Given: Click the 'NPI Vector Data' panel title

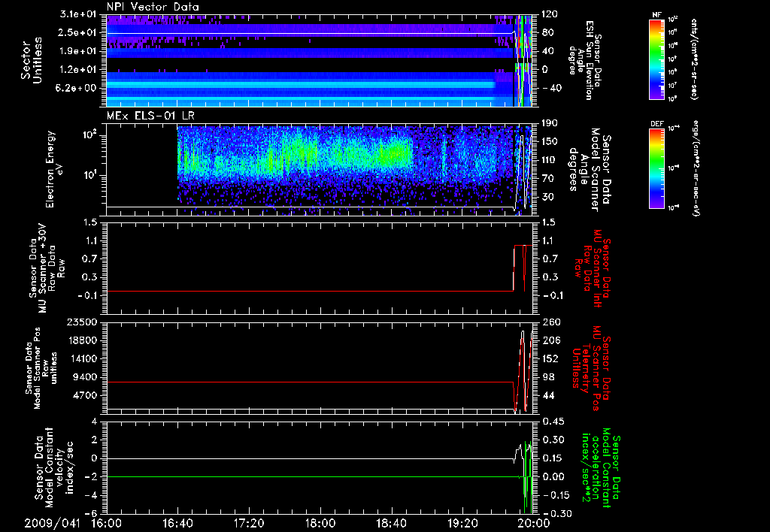Looking at the screenshot, I should point(153,7).
